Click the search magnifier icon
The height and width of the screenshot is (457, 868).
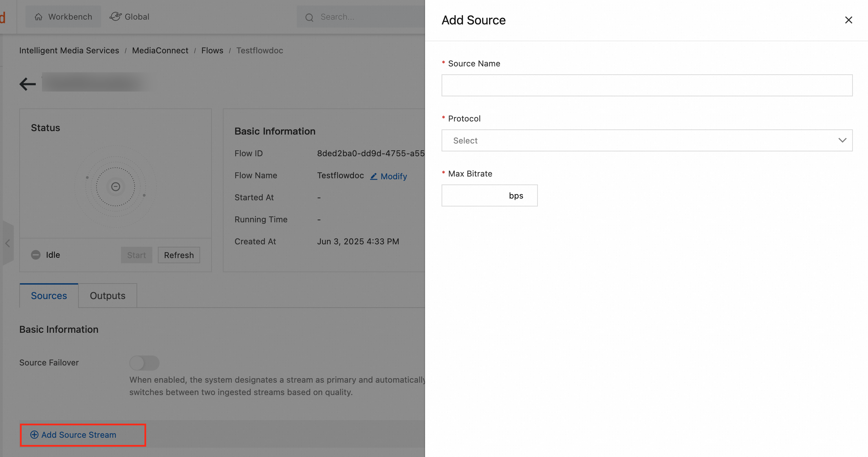tap(310, 17)
